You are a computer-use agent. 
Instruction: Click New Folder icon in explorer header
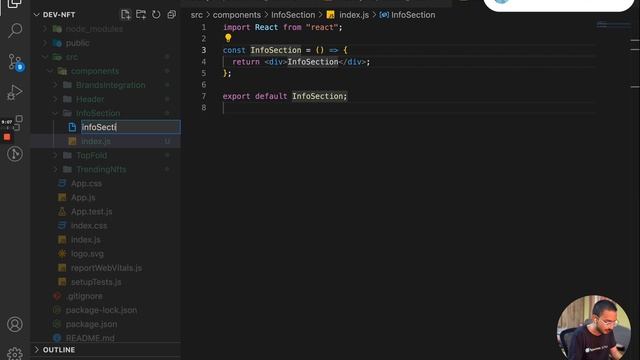141,15
